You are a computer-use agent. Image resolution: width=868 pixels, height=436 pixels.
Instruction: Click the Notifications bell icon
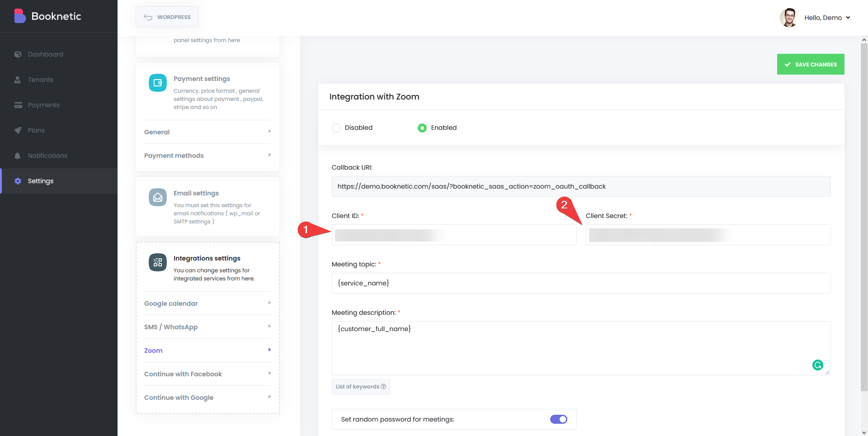coord(18,156)
